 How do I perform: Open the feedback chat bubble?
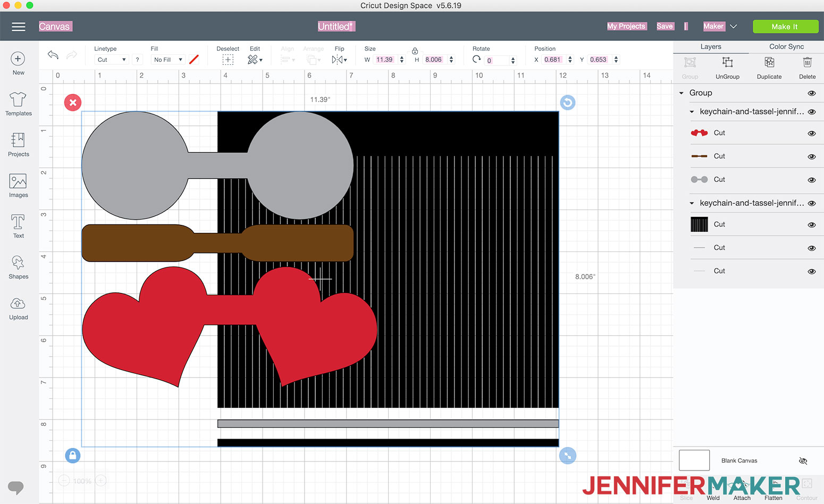(16, 487)
